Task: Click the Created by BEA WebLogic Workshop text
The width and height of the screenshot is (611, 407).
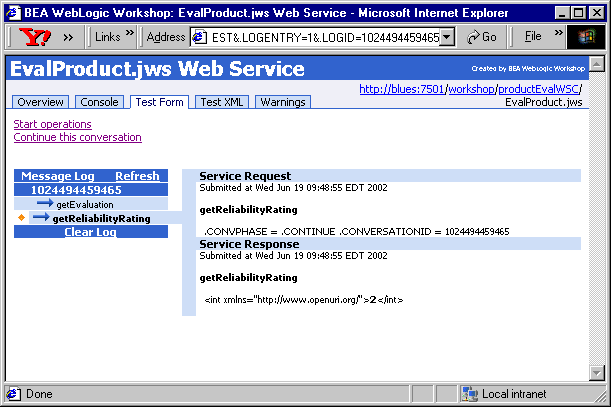Action: 528,69
